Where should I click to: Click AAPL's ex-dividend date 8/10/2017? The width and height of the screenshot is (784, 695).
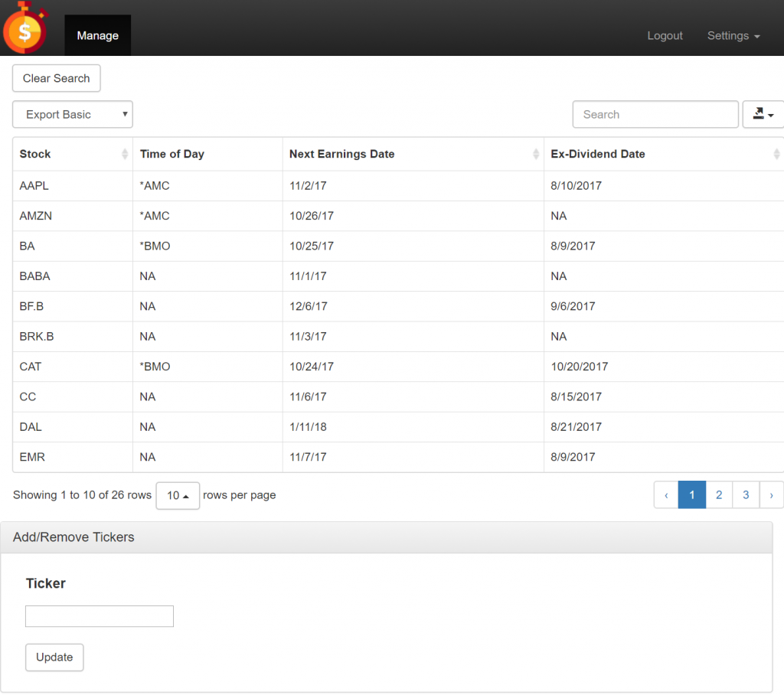click(576, 186)
